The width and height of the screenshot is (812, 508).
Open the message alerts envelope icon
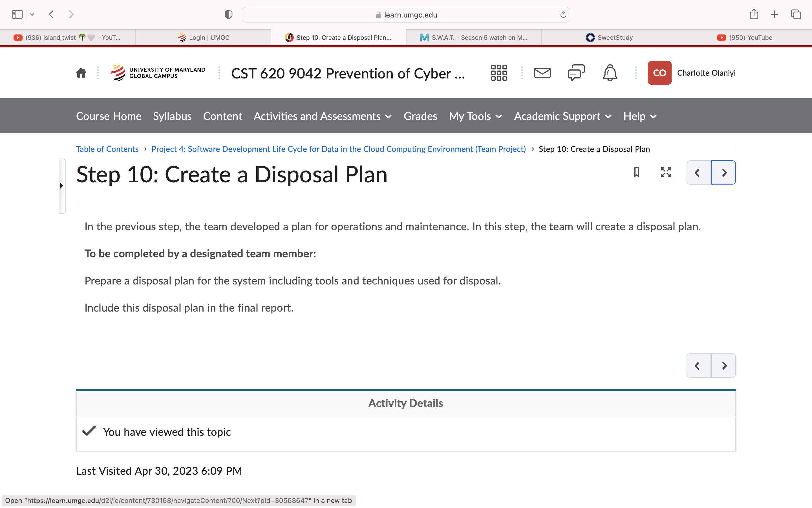click(x=542, y=73)
